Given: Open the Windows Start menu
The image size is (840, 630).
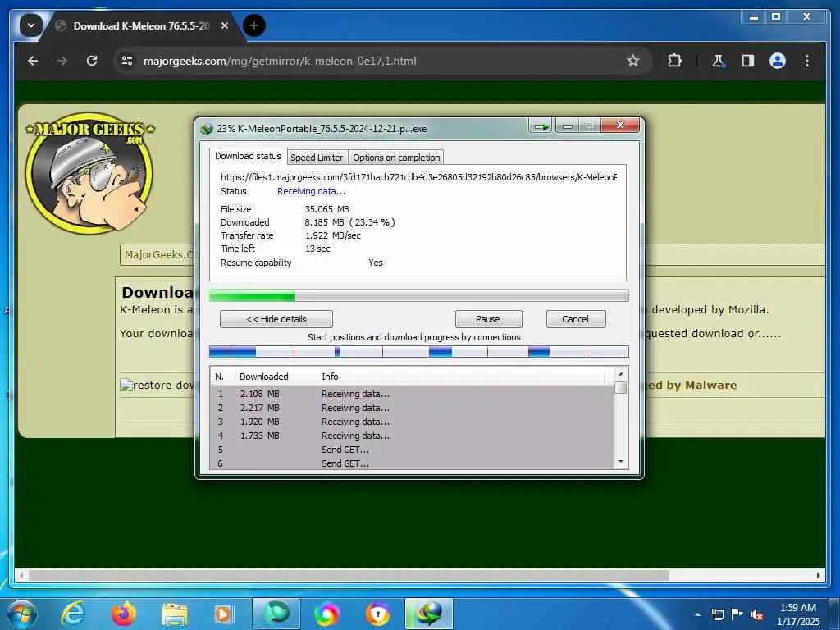Looking at the screenshot, I should [x=22, y=614].
